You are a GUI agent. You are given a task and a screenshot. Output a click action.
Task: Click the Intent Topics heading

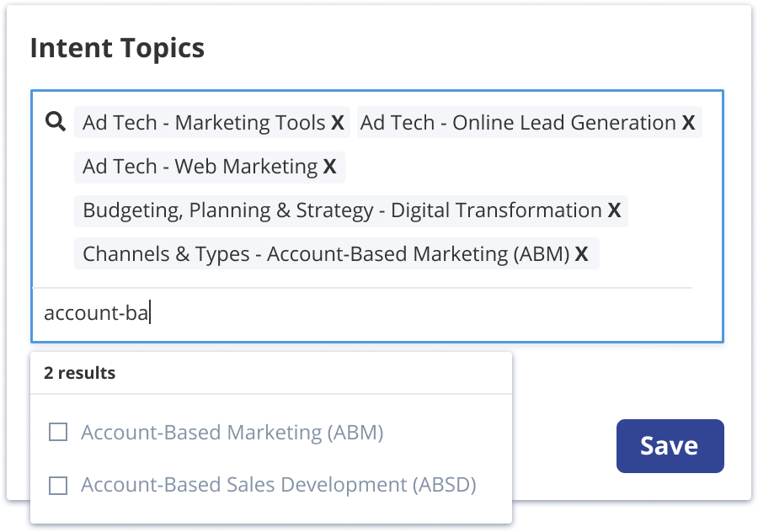click(x=117, y=48)
